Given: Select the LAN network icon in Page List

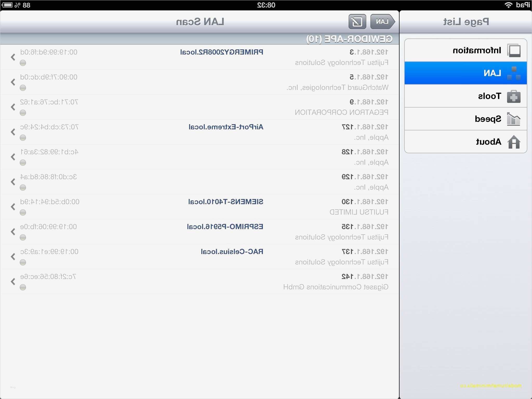Looking at the screenshot, I should pos(514,73).
